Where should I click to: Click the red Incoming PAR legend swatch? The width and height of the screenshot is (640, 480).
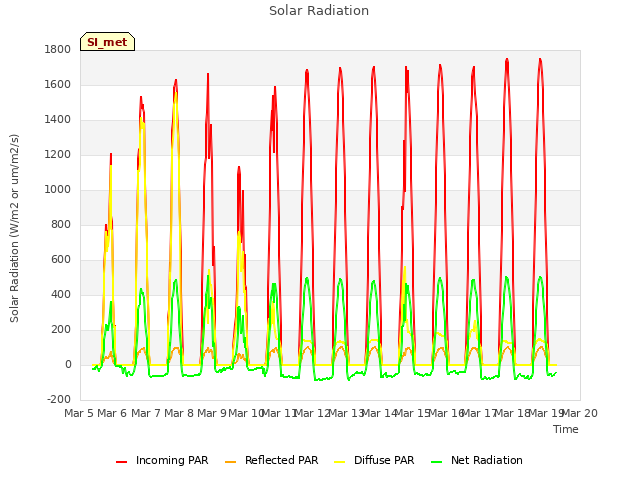(121, 462)
